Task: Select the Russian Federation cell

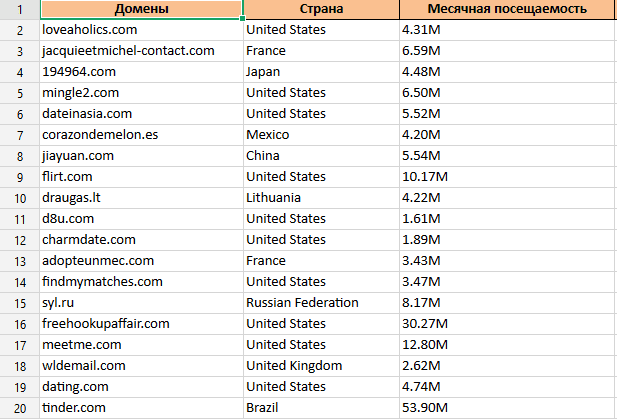Action: pos(321,303)
